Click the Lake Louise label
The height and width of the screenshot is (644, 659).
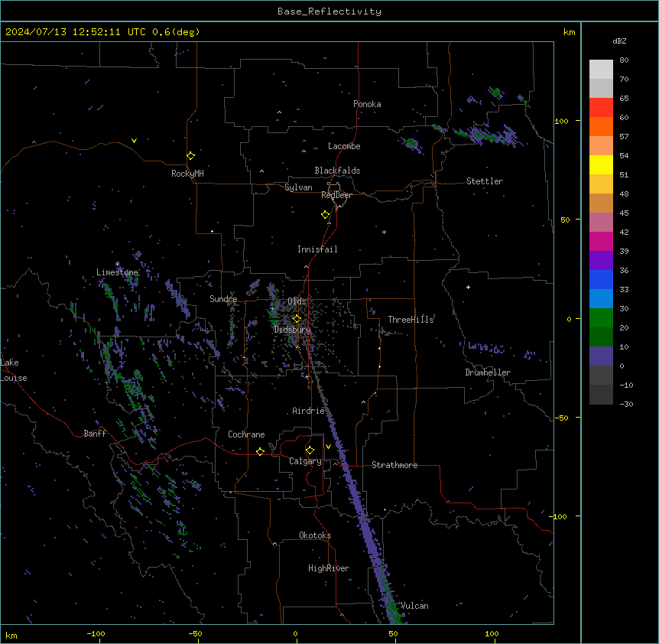click(14, 370)
